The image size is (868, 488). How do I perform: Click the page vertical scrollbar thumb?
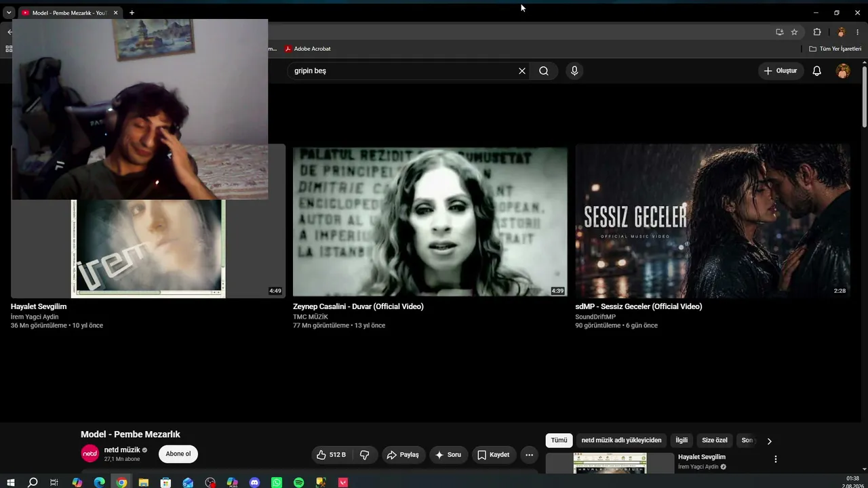(865, 96)
